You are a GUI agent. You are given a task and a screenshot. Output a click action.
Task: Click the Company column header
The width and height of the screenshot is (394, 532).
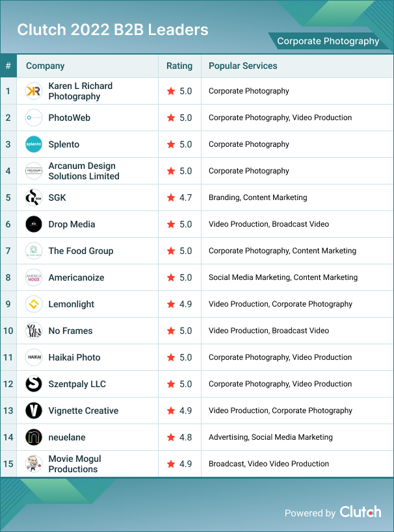pyautogui.click(x=45, y=66)
